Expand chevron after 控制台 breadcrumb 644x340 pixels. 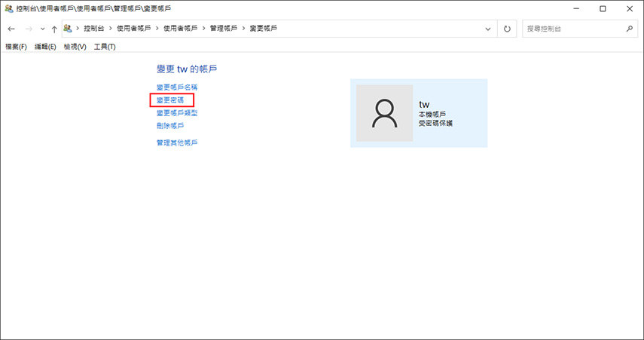tap(111, 29)
